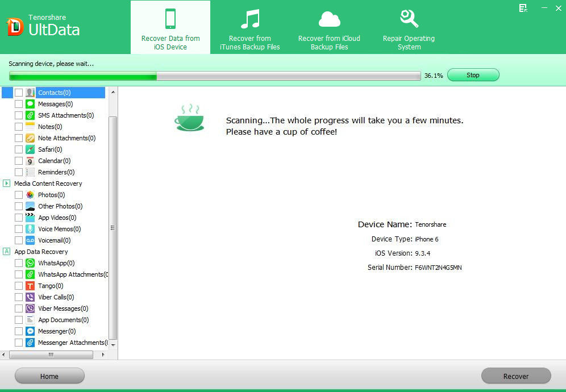
Task: Go back with the Home button
Action: 49,376
